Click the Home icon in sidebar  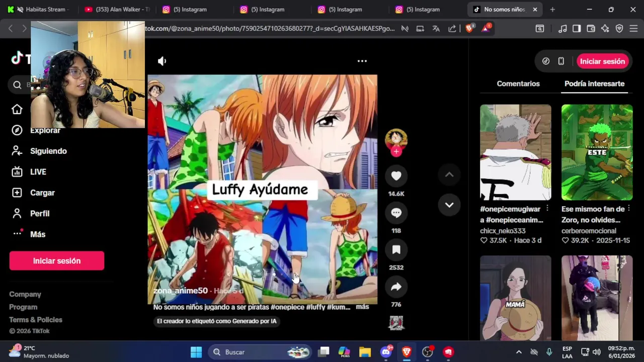pyautogui.click(x=17, y=109)
